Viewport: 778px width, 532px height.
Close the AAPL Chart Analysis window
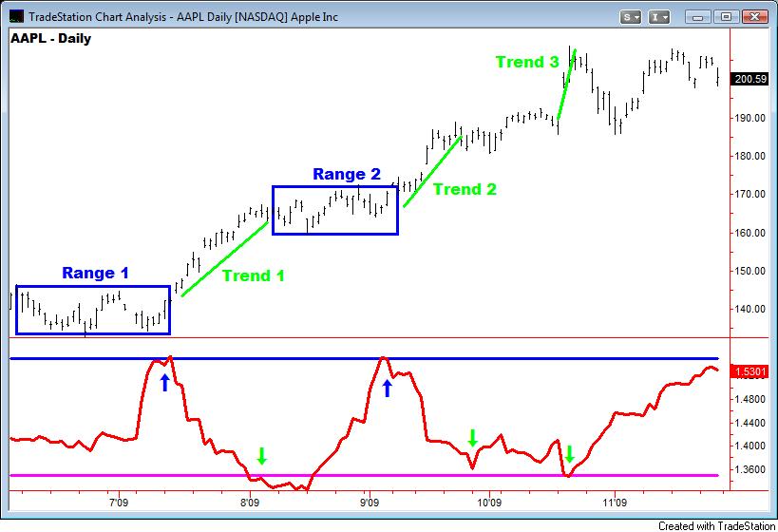click(x=754, y=17)
